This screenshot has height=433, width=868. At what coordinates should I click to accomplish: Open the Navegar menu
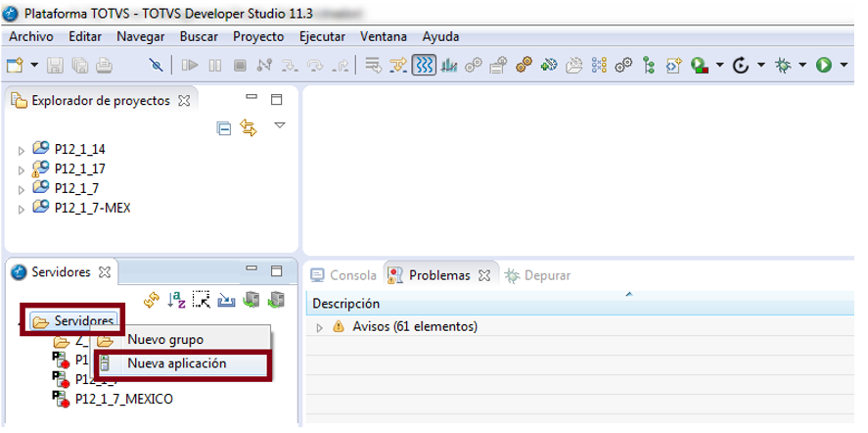(x=141, y=36)
